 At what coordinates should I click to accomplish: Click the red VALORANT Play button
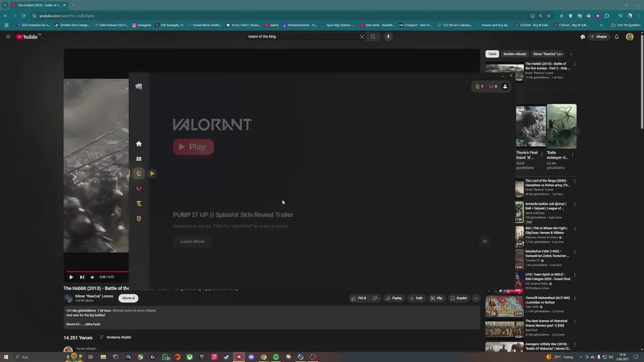click(x=193, y=147)
